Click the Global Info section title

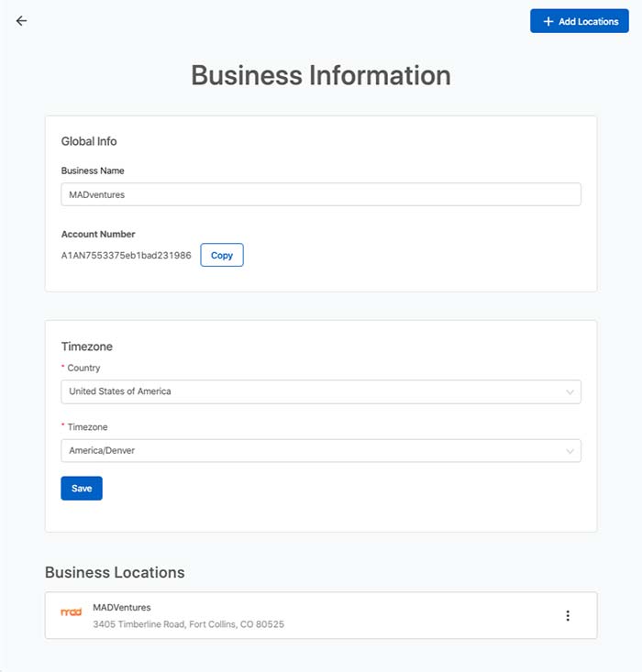(89, 141)
